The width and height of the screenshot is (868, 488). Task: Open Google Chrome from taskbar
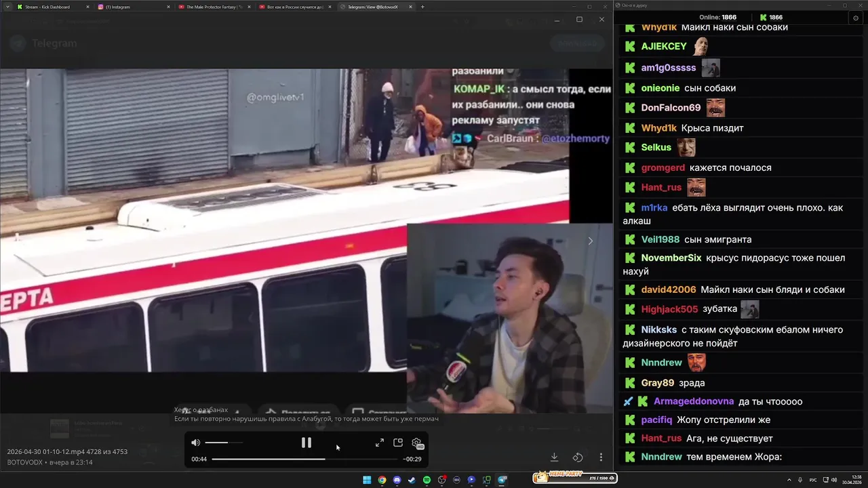382,480
